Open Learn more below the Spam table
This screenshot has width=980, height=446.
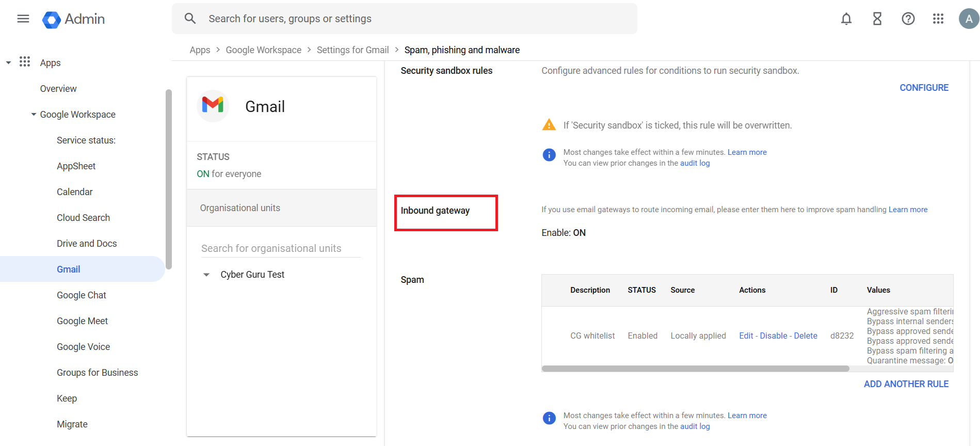point(747,416)
